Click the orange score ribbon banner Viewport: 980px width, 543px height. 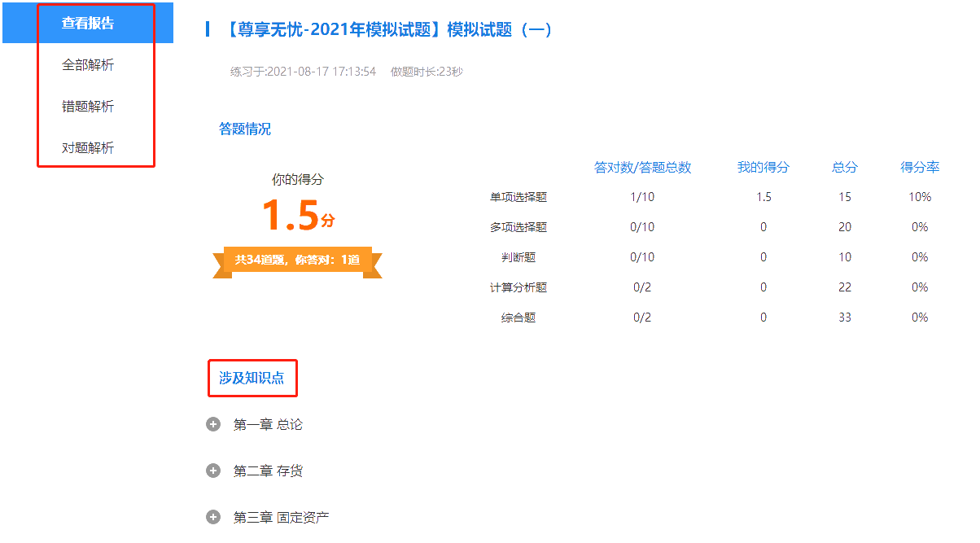(299, 262)
